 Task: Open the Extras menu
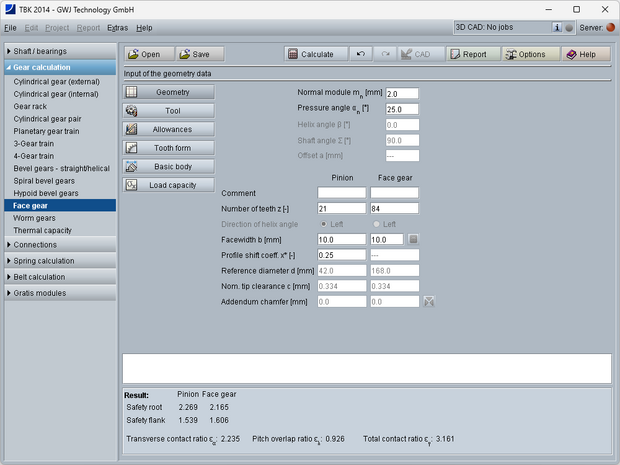coord(117,27)
